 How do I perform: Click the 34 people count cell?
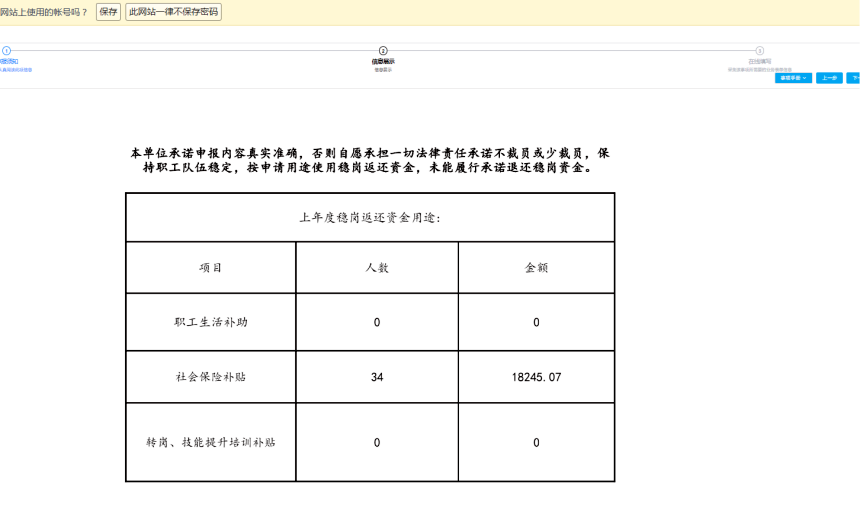pos(377,377)
